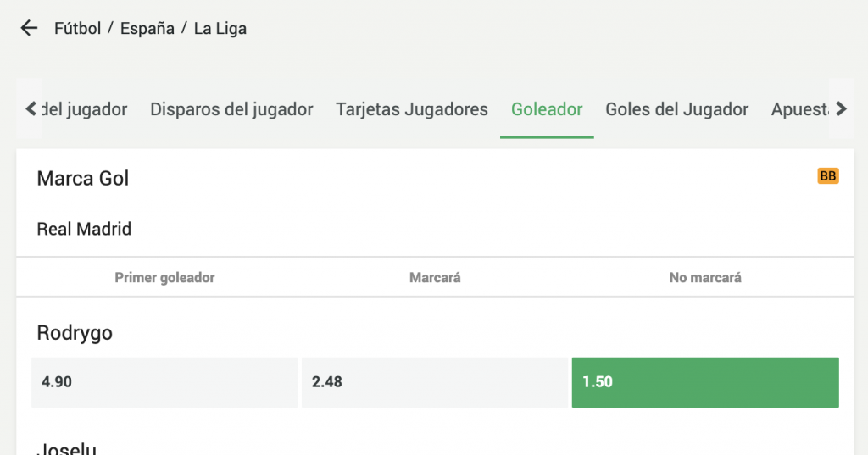868x455 pixels.
Task: Collapse the Marca Gol market section
Action: coord(83,179)
